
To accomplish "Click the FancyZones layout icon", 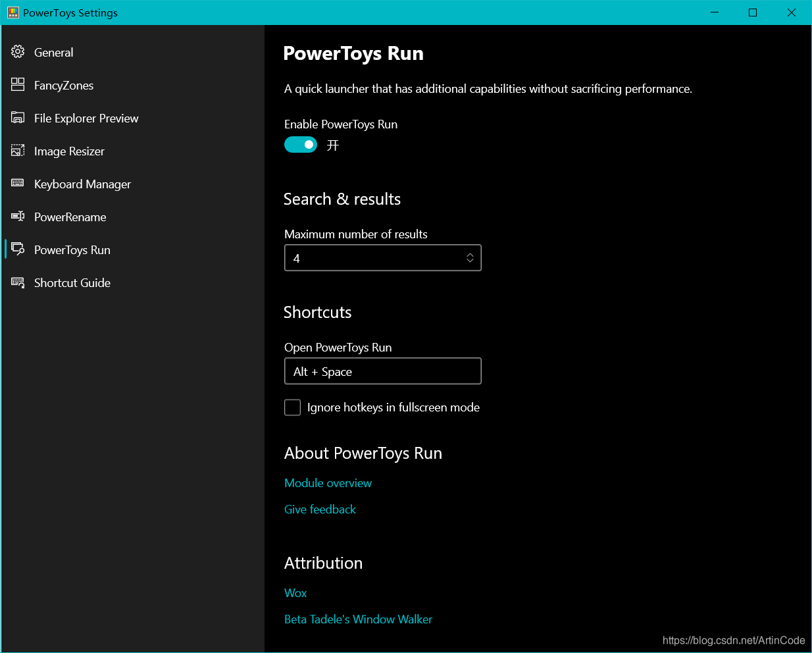I will (18, 85).
